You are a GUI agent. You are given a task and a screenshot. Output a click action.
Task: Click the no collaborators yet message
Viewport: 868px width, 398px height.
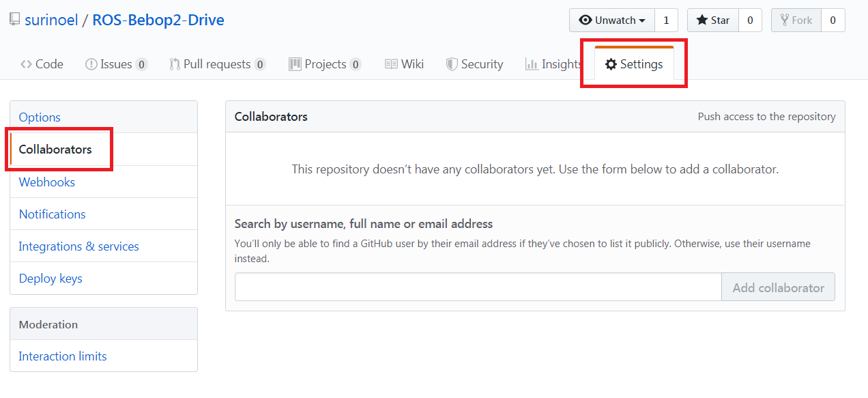point(535,169)
